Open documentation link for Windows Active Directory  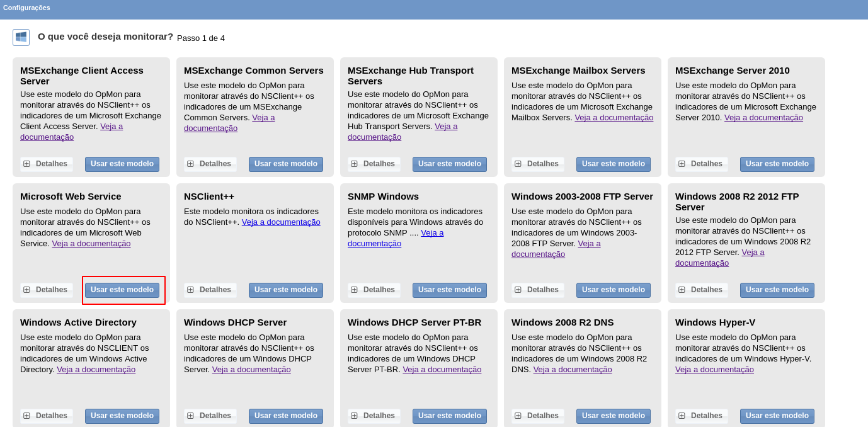pos(96,370)
